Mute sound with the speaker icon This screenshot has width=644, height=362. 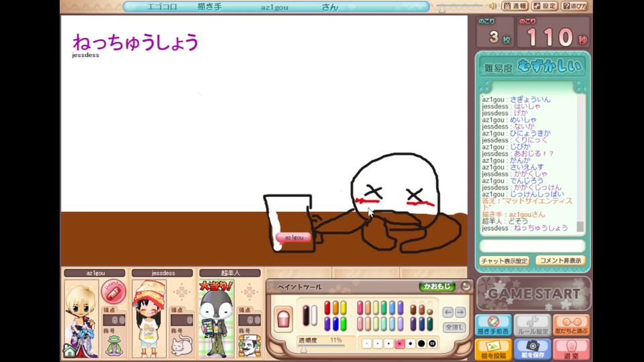click(x=493, y=6)
